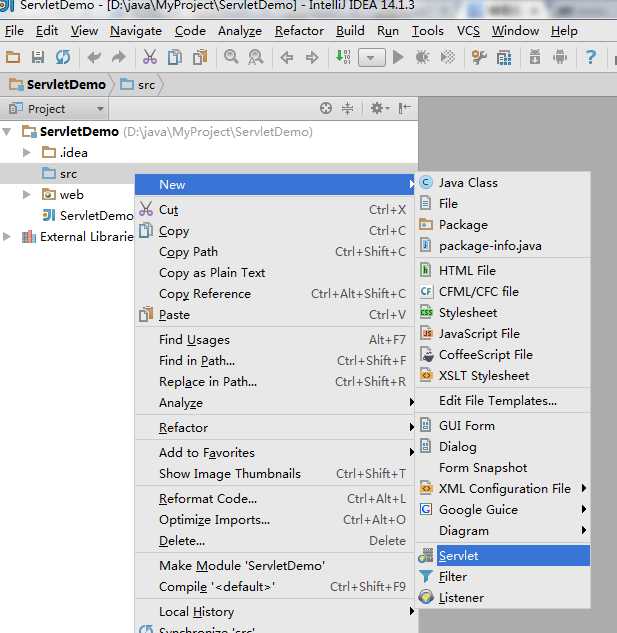617x633 pixels.
Task: Open the File menu
Action: [x=14, y=31]
